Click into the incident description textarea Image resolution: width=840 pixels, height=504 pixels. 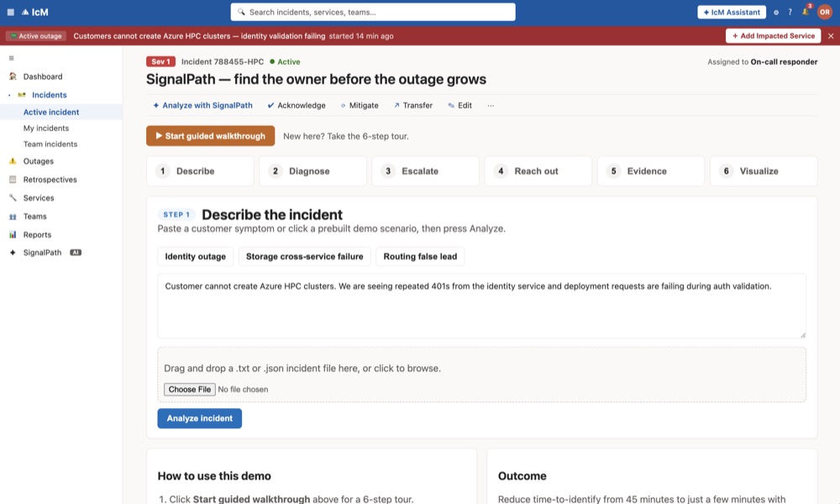tap(481, 306)
